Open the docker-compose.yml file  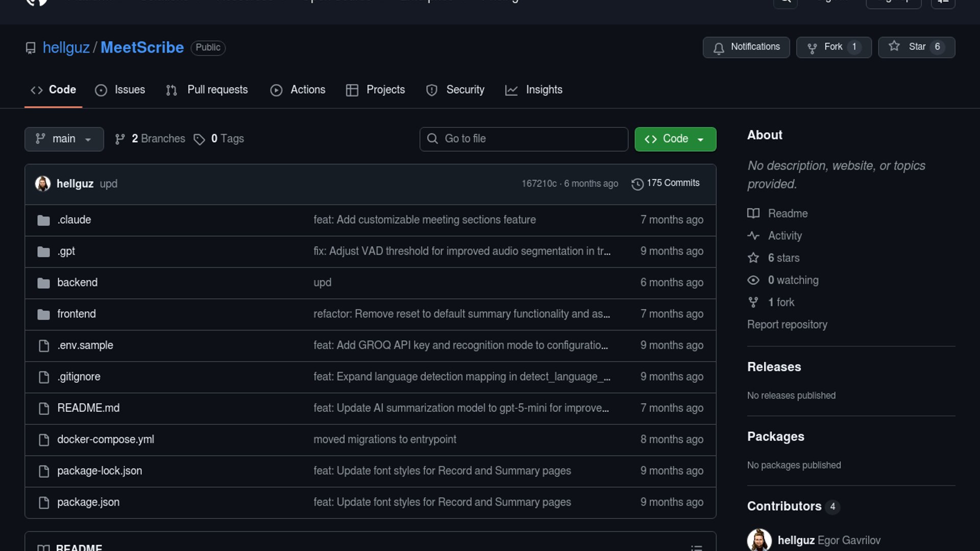[106, 439]
